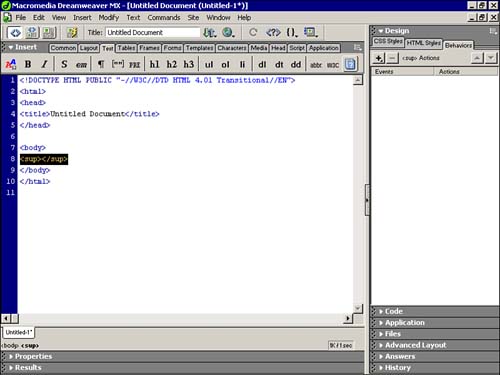This screenshot has width=500, height=375.
Task: Open the Insert menu
Action: (x=82, y=18)
